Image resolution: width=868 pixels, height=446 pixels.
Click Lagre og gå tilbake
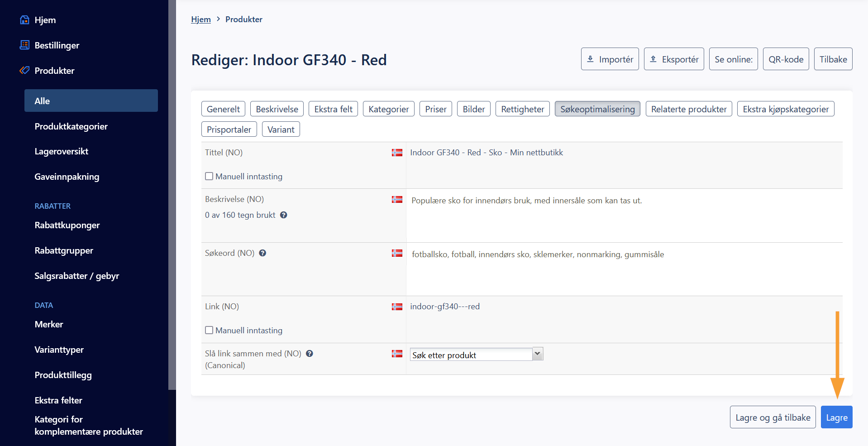click(x=773, y=417)
